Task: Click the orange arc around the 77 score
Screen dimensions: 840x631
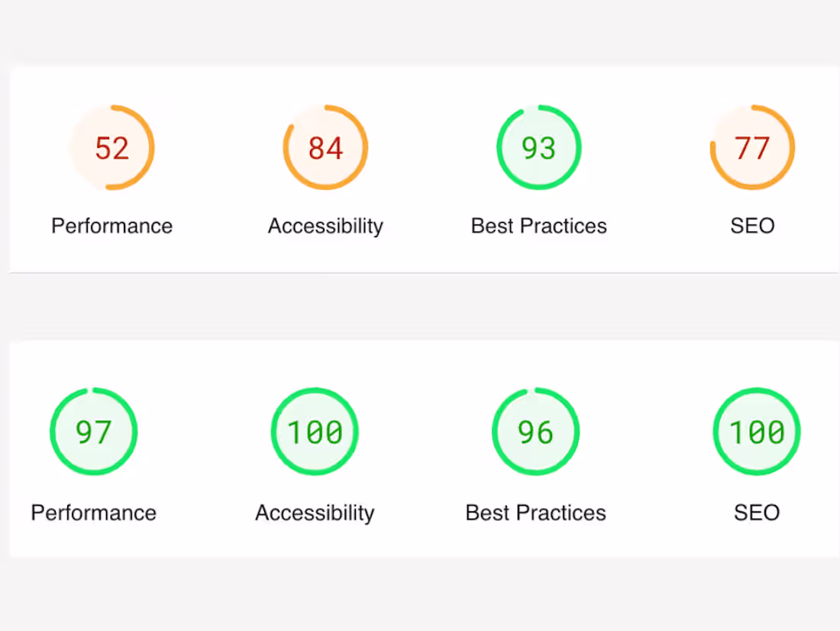Action: (793, 147)
